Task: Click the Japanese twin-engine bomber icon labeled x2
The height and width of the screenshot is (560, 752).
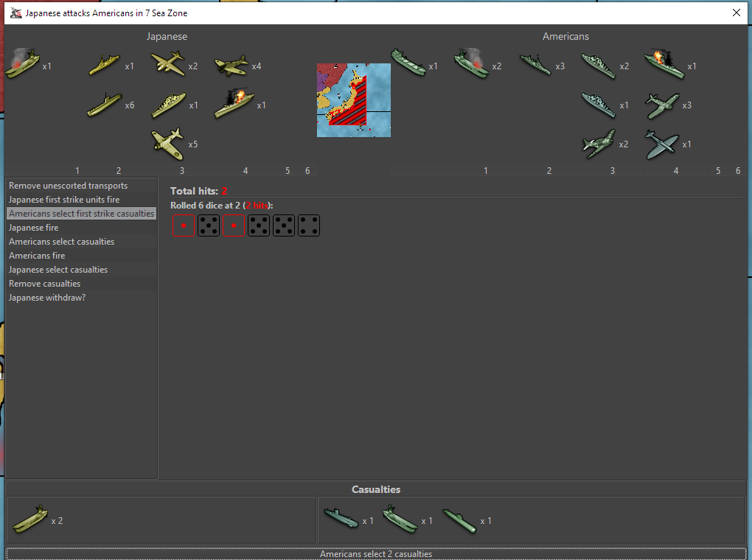Action: point(167,65)
